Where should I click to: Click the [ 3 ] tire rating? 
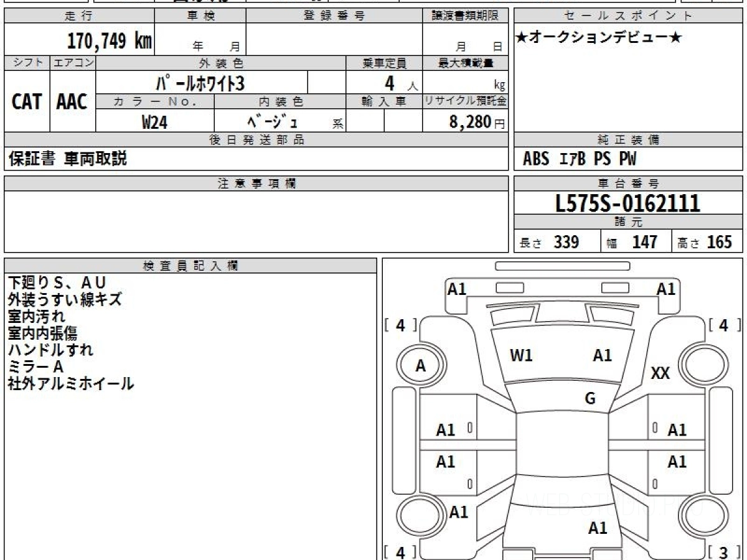coord(723,552)
